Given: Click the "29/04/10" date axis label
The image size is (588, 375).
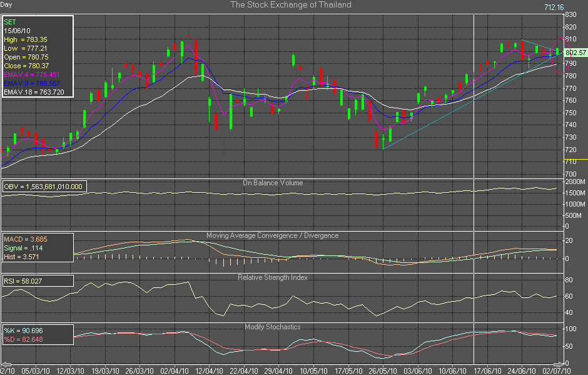Looking at the screenshot, I should click(x=278, y=371).
